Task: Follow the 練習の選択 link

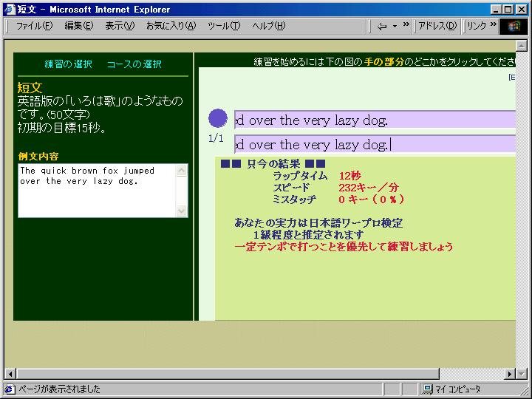Action: pyautogui.click(x=68, y=64)
